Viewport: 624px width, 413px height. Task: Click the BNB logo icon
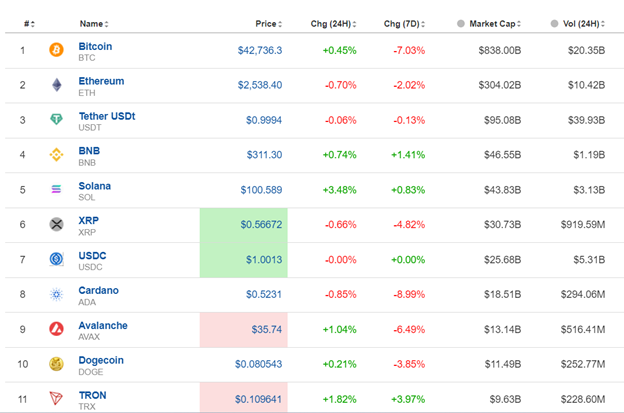[56, 155]
